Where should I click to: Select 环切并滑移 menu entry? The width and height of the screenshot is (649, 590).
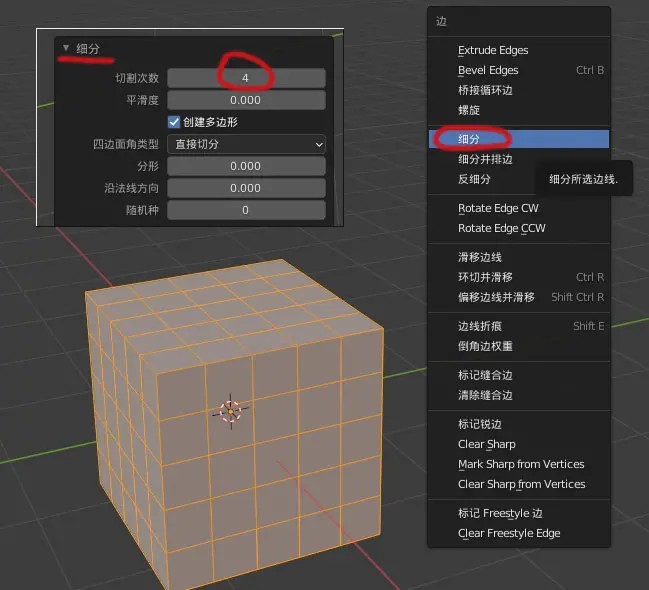[x=519, y=277]
